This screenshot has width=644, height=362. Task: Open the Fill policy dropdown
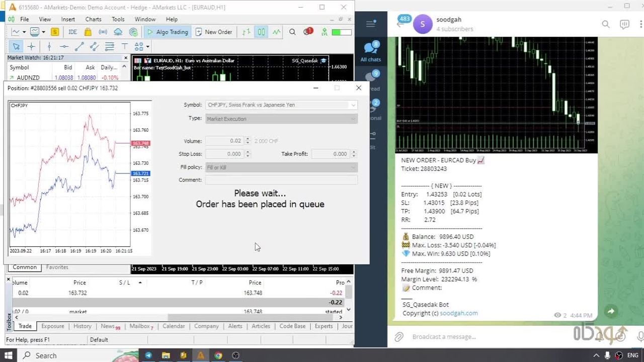pos(353,167)
